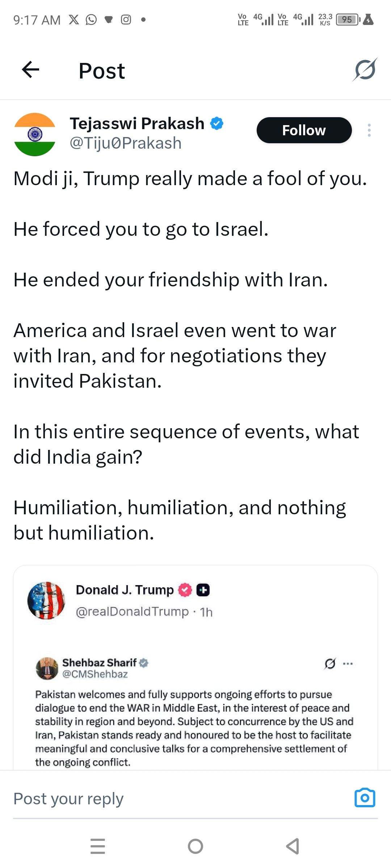Tap the black plus badge beside Trump's name
Viewport: 391px width, 868px height.
coord(203,590)
